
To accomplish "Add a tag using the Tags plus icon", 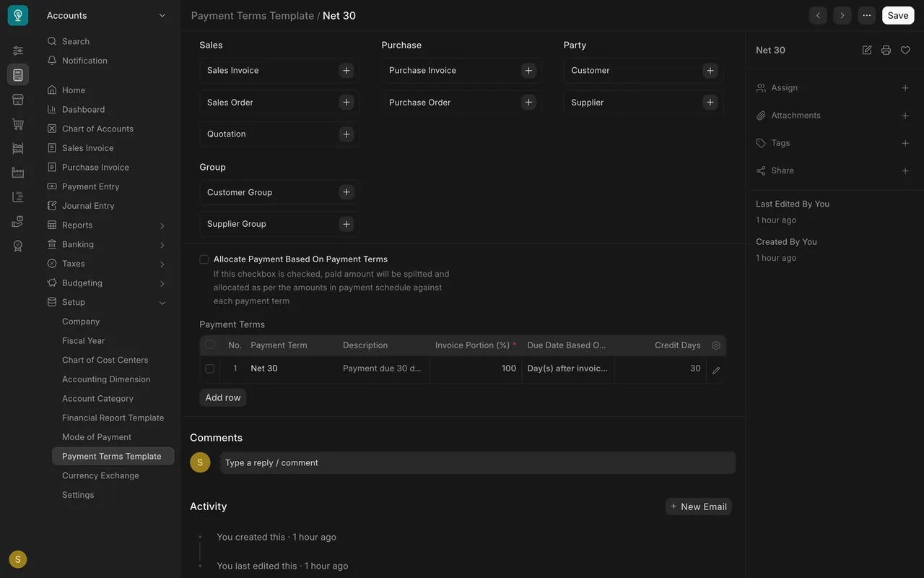I will coord(905,143).
